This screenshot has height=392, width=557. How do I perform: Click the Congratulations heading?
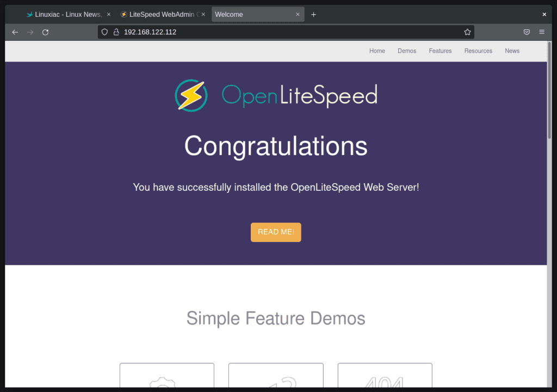click(x=276, y=146)
